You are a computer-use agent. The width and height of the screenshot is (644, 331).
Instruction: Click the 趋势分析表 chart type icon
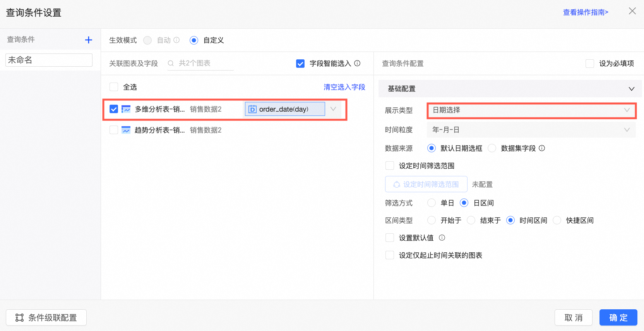coord(126,130)
